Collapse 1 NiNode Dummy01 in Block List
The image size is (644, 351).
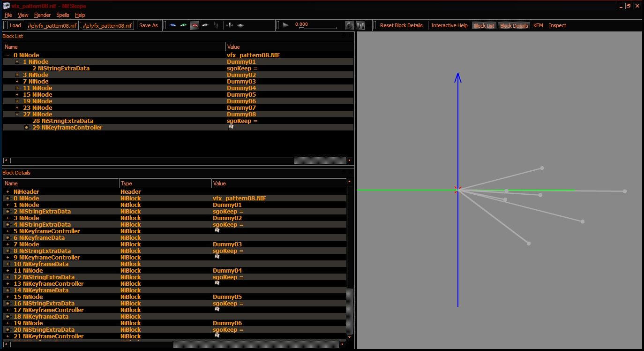(17, 62)
